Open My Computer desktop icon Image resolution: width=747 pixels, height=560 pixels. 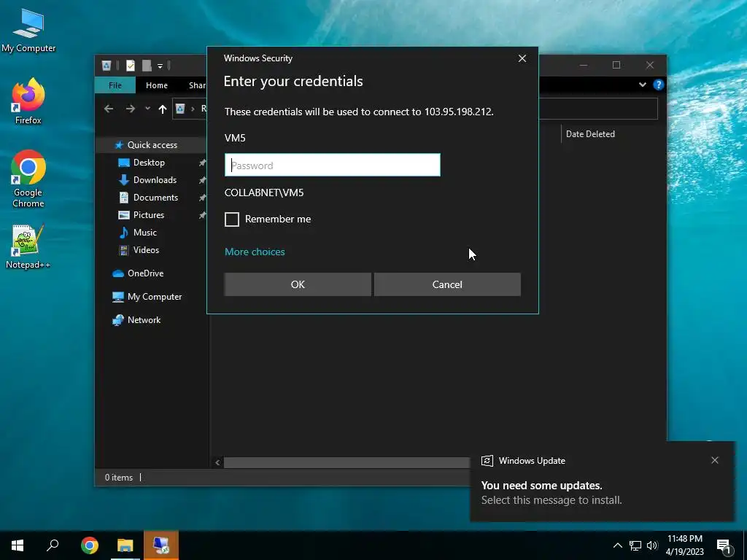click(x=28, y=31)
